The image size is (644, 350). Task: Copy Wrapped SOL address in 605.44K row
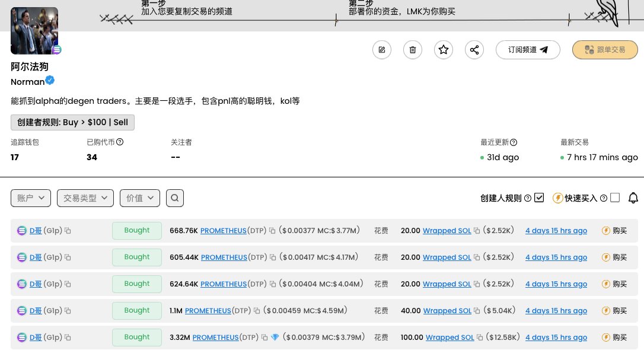point(476,257)
